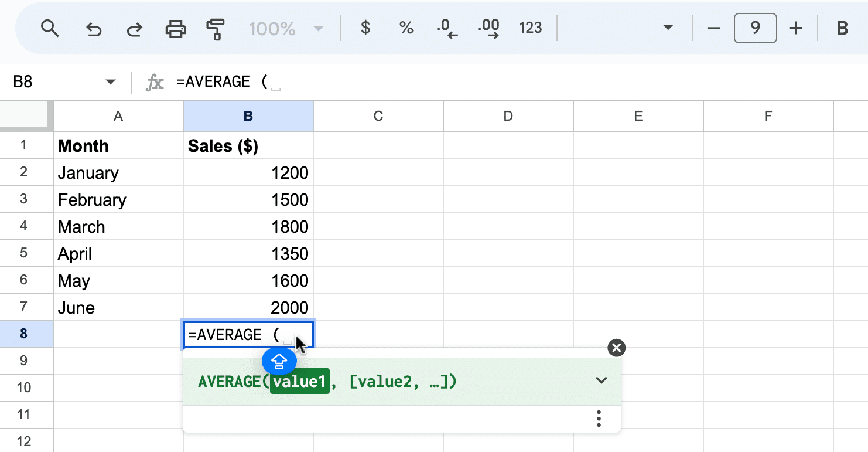Open the font family dropdown

click(667, 28)
